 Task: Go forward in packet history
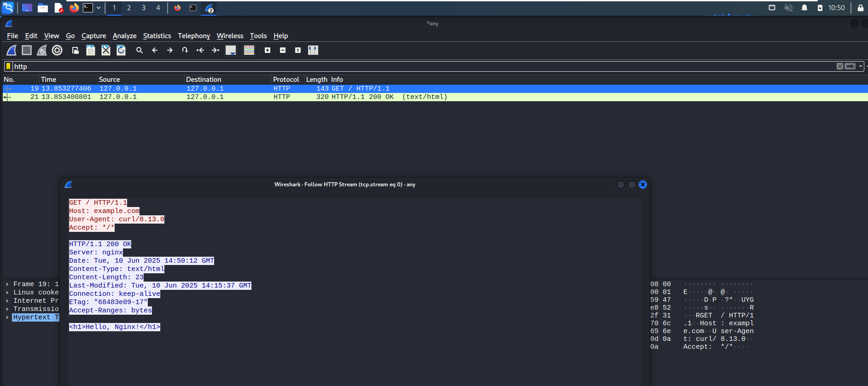pyautogui.click(x=170, y=50)
